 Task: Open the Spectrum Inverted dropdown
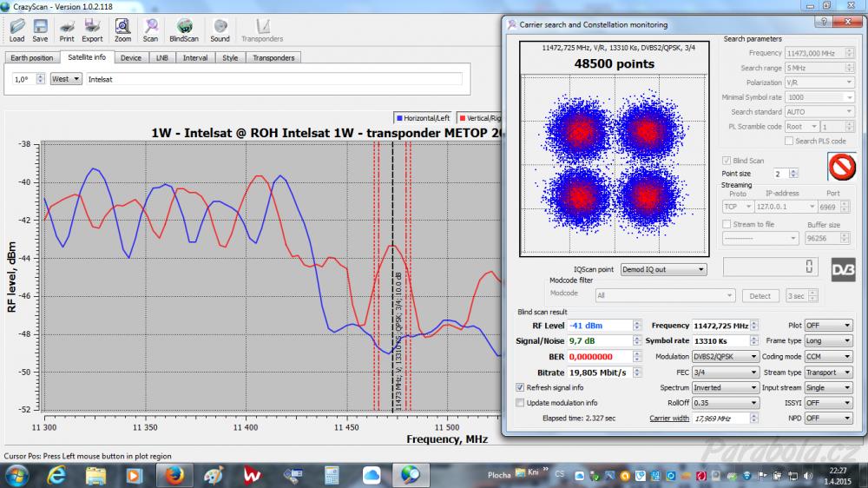(725, 388)
